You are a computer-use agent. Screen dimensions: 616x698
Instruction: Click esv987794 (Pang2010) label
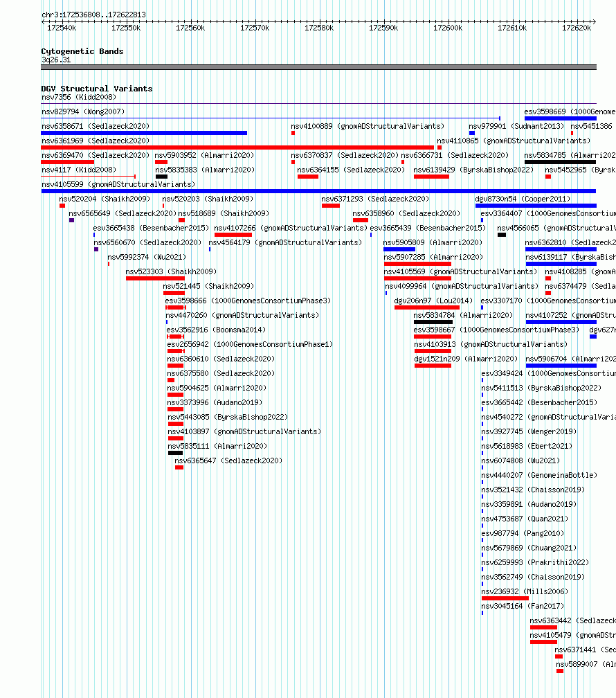point(523,533)
